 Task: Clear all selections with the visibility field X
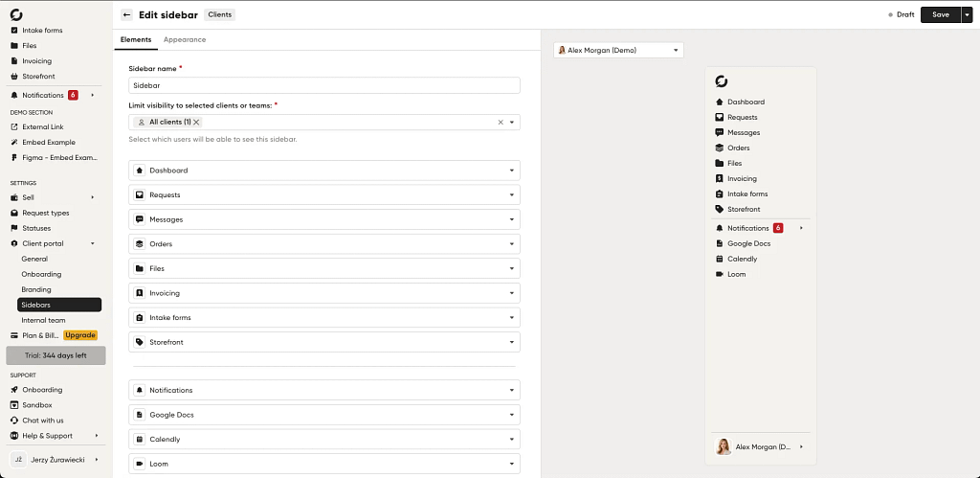point(501,123)
